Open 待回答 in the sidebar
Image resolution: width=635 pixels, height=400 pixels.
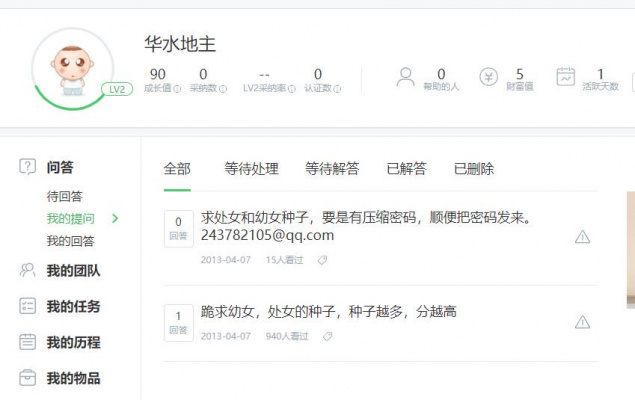tap(65, 196)
